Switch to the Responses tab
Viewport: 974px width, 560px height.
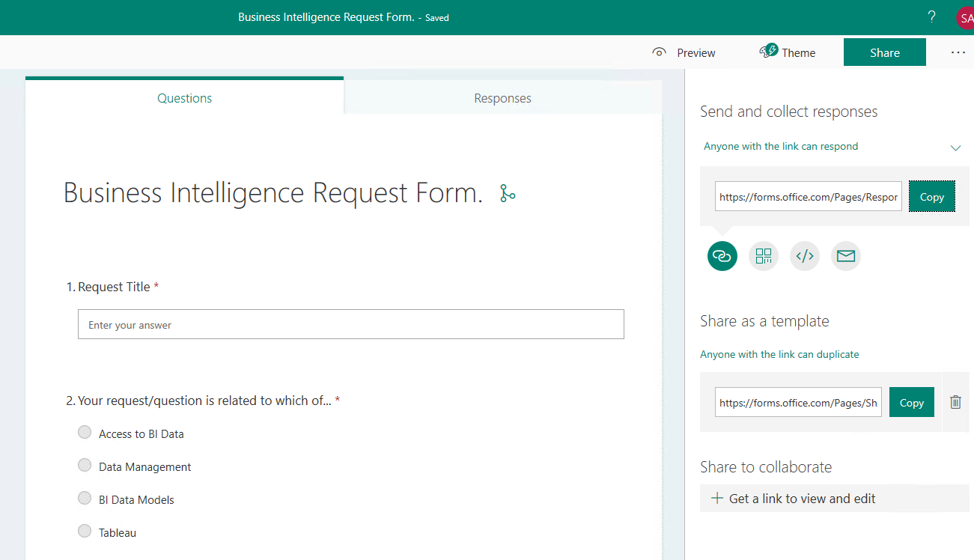(502, 98)
